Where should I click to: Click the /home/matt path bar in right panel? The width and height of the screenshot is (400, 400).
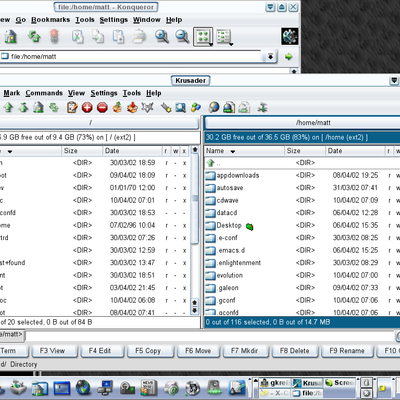click(x=303, y=123)
